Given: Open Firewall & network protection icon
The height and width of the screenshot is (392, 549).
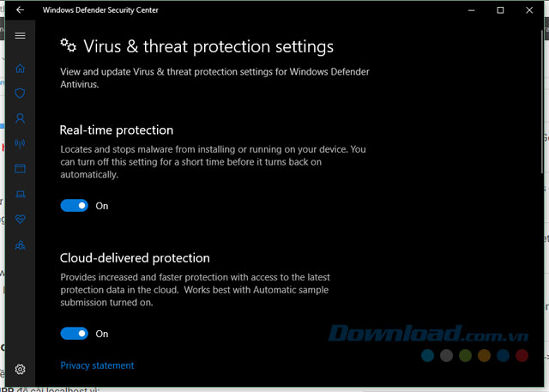Looking at the screenshot, I should click(21, 143).
